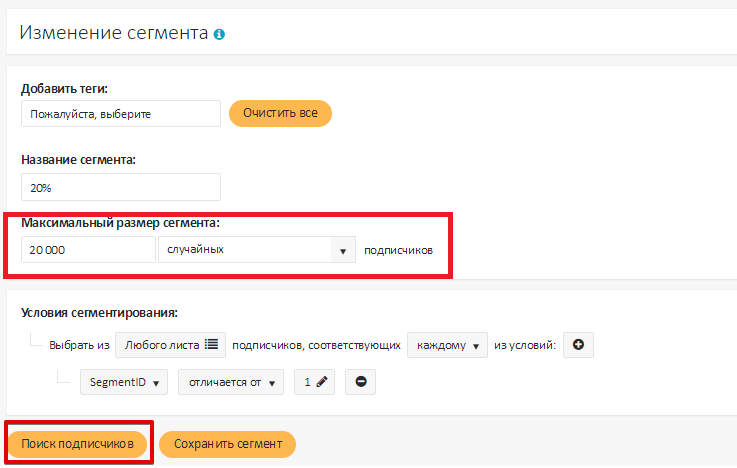
Task: Add a new segmentation condition with plus icon
Action: [x=579, y=345]
